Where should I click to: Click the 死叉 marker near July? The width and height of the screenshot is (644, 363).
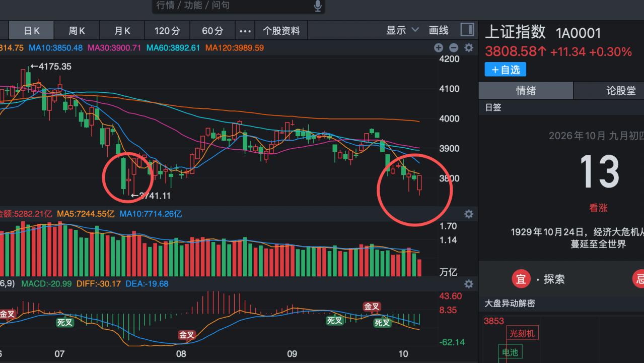(x=64, y=322)
